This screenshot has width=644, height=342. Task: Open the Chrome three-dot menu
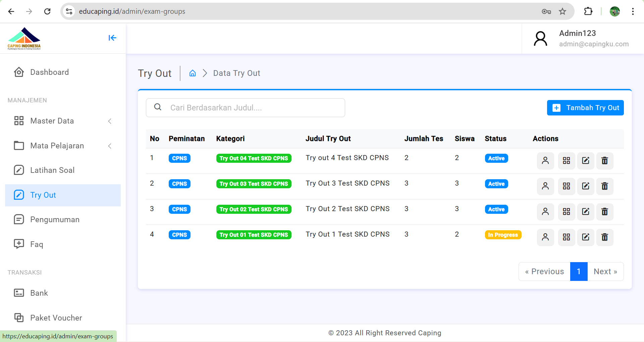[633, 11]
